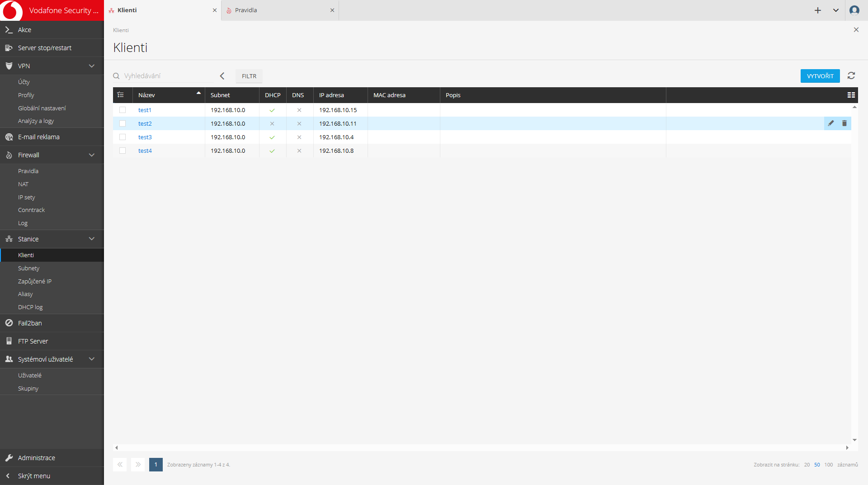Screen dimensions: 868x485
Task: Close the Klienti panel with X
Action: (856, 30)
